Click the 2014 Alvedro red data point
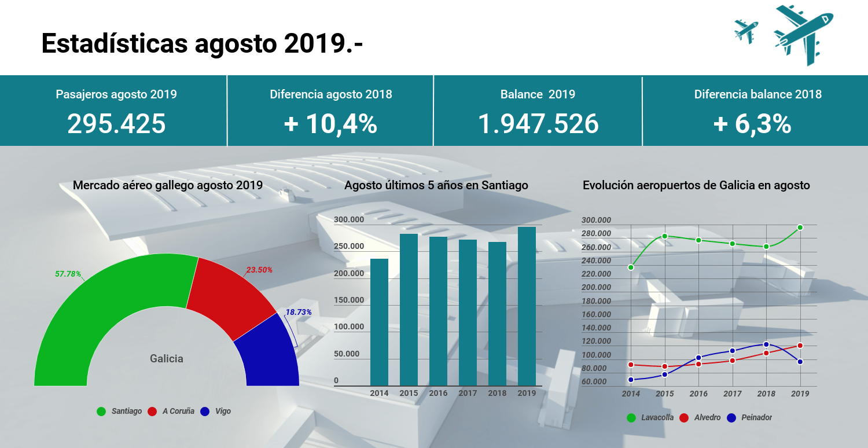Image resolution: width=868 pixels, height=448 pixels. coord(631,365)
